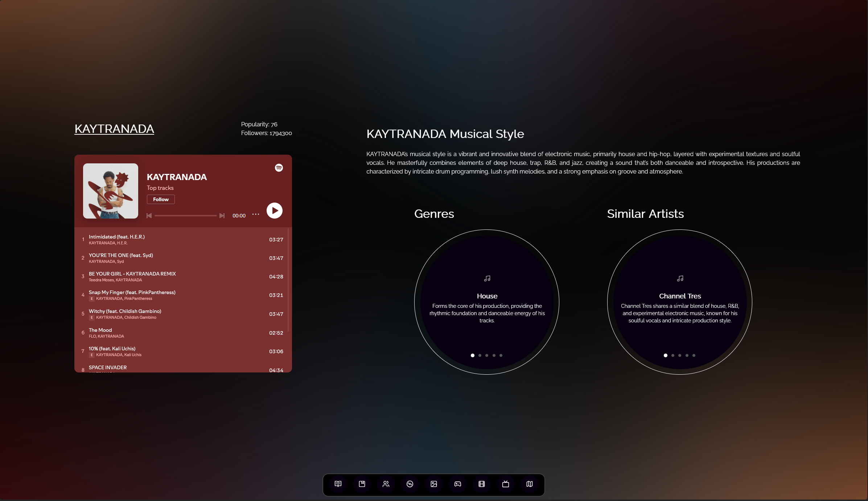Open the people icon in dock

386,484
